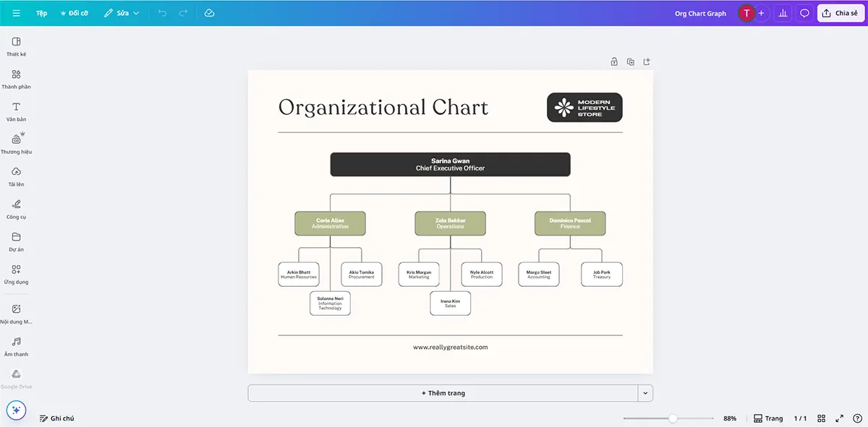Open the Đổi cỡ resize option

[x=75, y=13]
